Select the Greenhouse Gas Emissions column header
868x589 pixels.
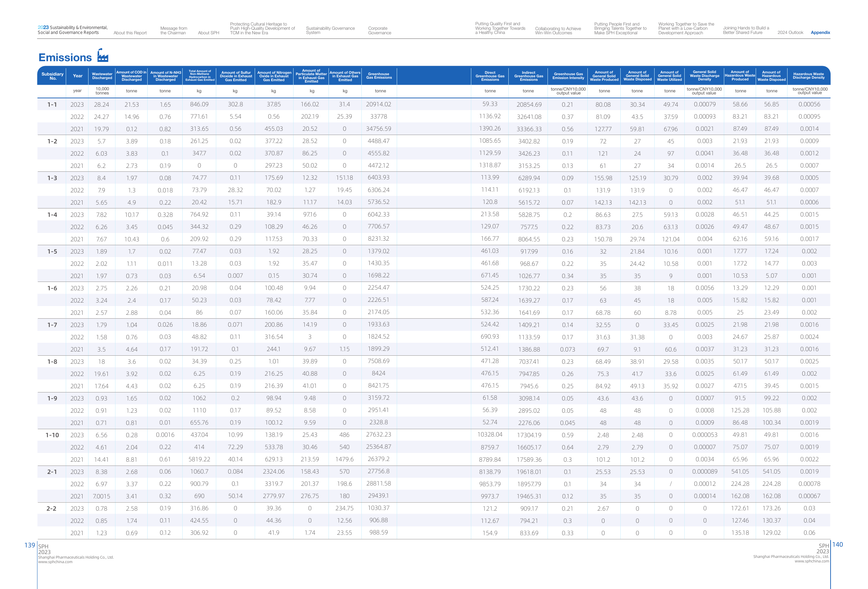click(379, 76)
